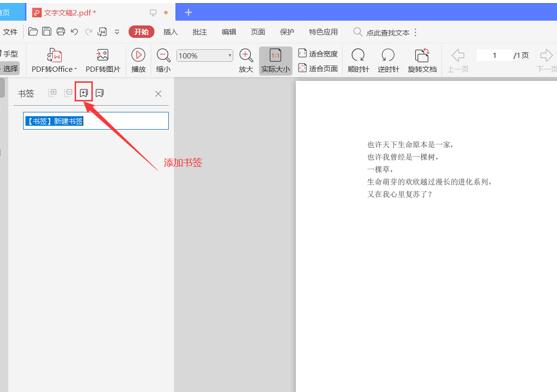The width and height of the screenshot is (557, 392).
Task: Click text line 又在我心里复苏了
Action: click(400, 194)
